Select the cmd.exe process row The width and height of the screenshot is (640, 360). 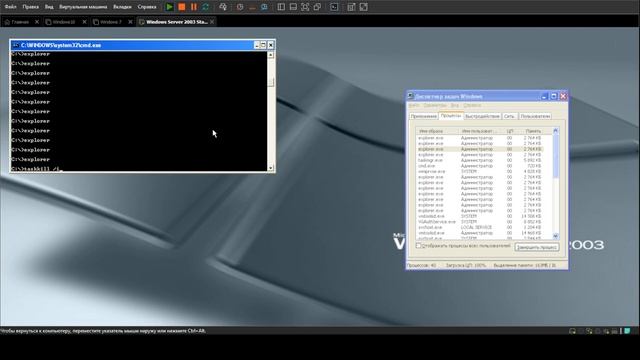480,166
